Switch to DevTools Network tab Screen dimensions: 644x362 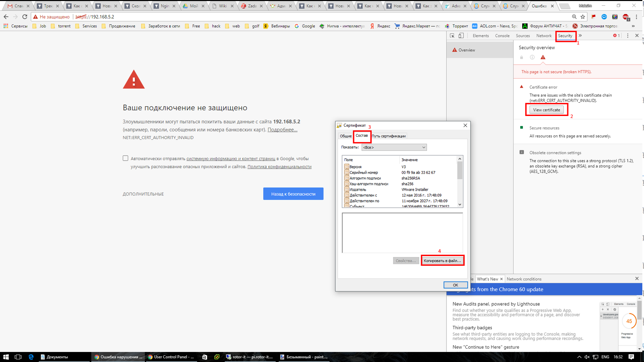point(544,36)
